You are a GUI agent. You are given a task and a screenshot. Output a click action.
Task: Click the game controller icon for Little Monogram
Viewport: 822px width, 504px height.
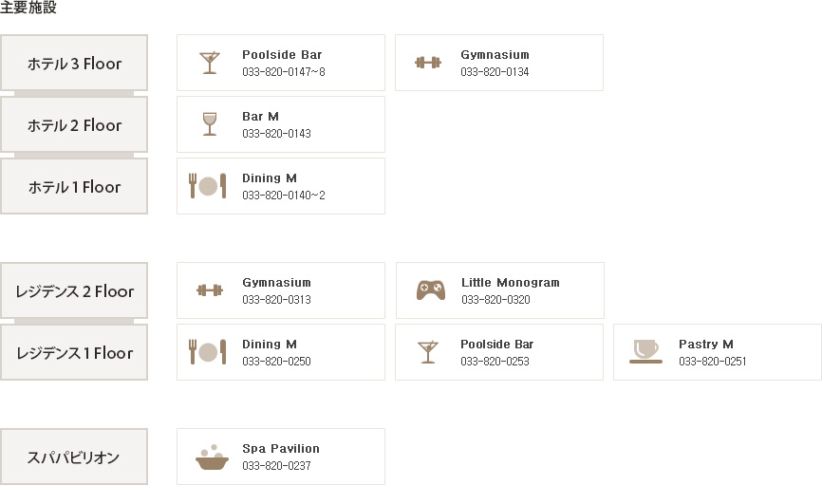click(430, 290)
